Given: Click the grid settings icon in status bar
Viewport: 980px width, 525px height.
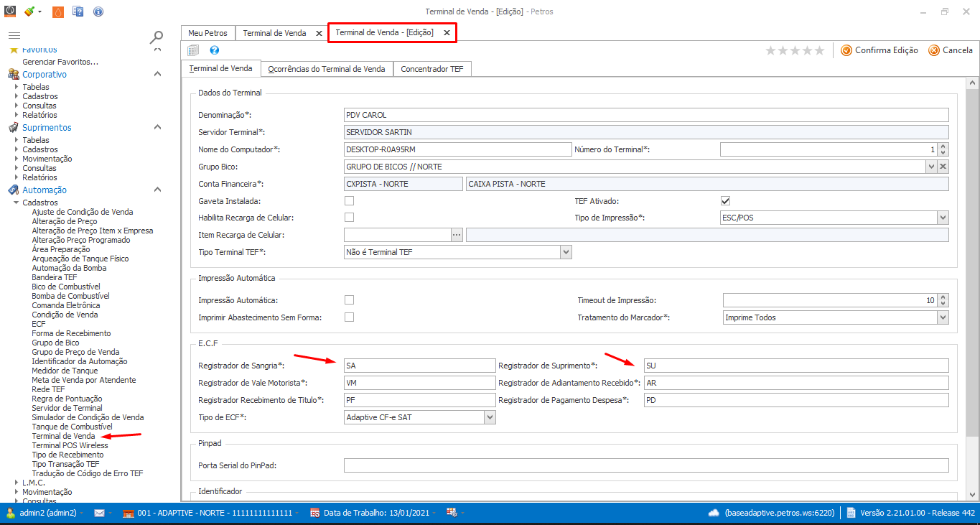Looking at the screenshot, I should (452, 513).
